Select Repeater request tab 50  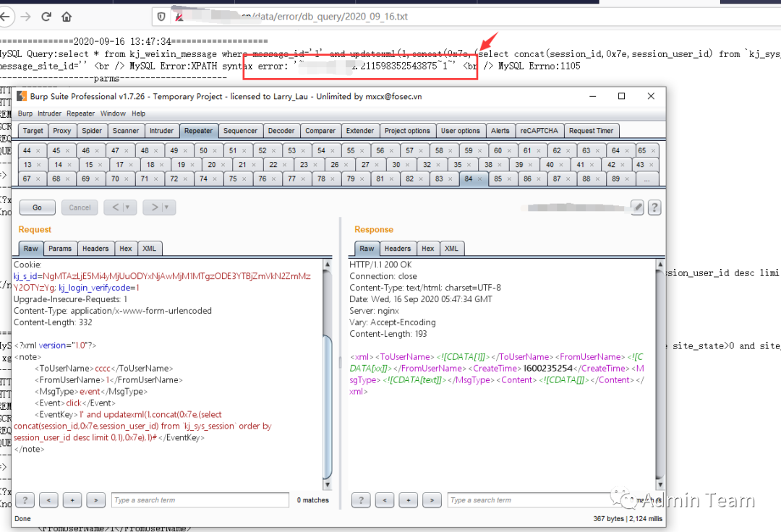(x=203, y=150)
